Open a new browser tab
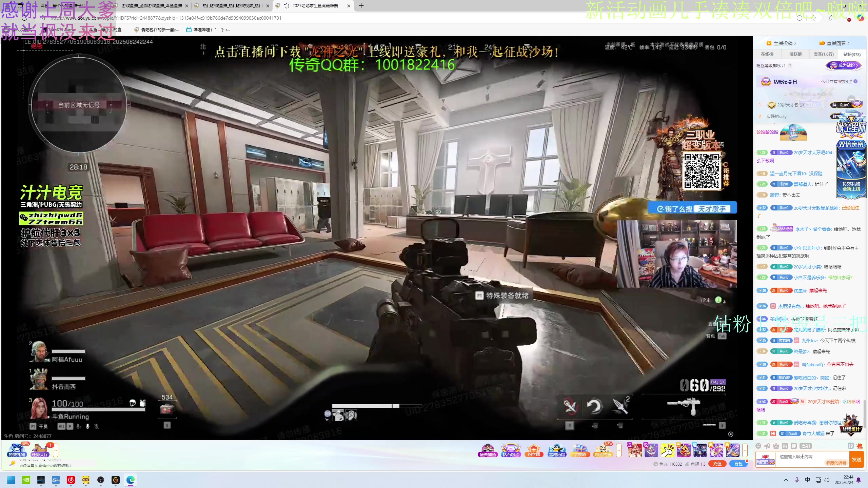This screenshot has width=868, height=488. click(x=361, y=5)
